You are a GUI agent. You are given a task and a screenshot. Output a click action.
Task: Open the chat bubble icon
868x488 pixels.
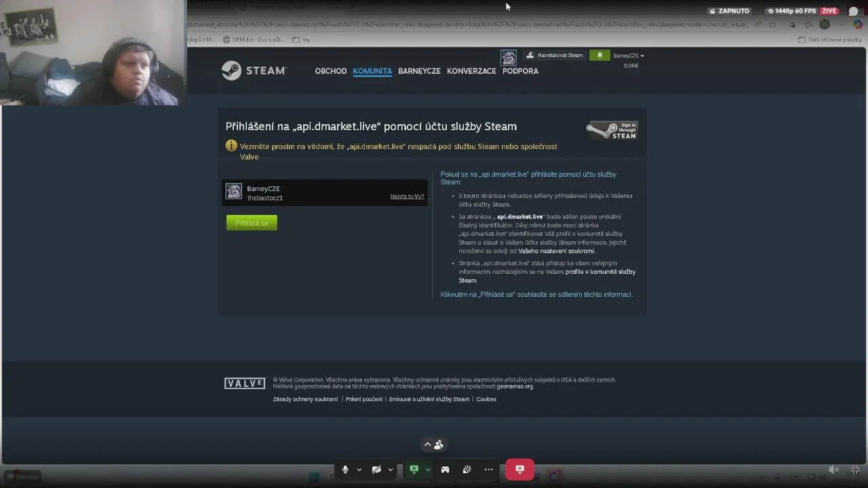[x=854, y=11]
